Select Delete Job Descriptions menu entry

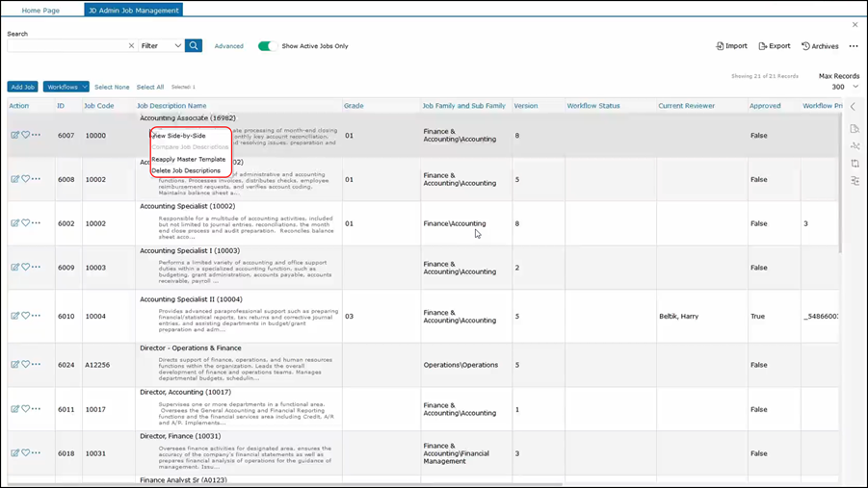point(186,170)
